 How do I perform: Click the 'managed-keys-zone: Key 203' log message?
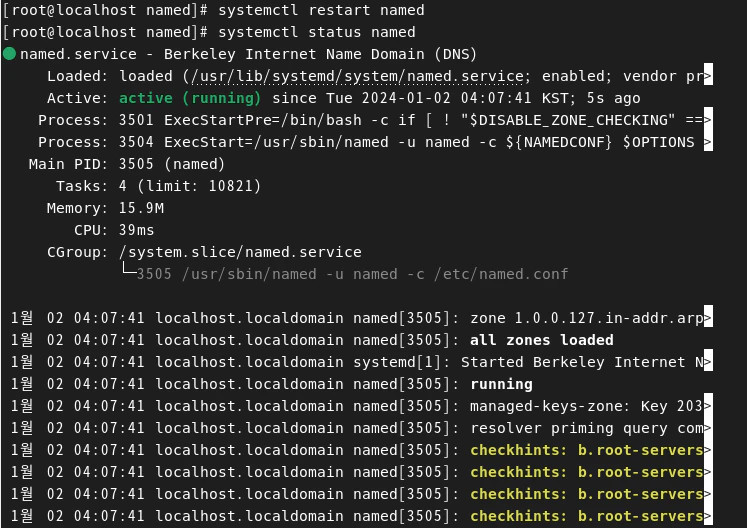coord(586,406)
